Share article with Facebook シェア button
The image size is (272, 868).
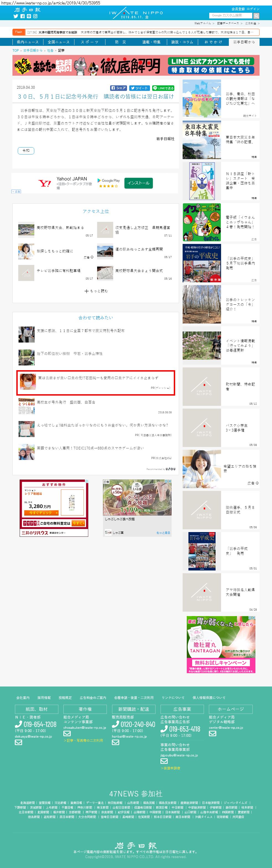pyautogui.click(x=119, y=88)
